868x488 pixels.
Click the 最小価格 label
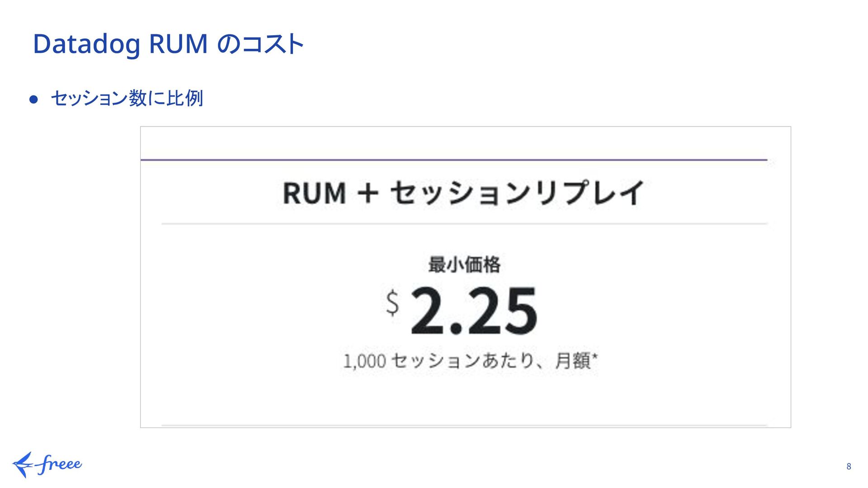pos(464,264)
